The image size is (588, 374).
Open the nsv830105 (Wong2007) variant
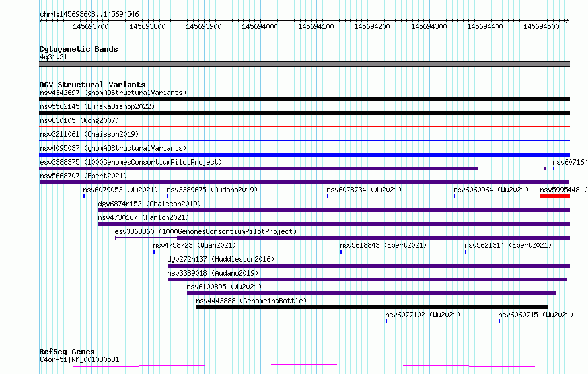coord(79,120)
